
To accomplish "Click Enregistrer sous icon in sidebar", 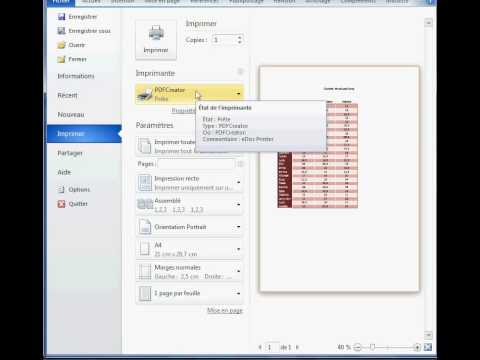I will point(61,31).
